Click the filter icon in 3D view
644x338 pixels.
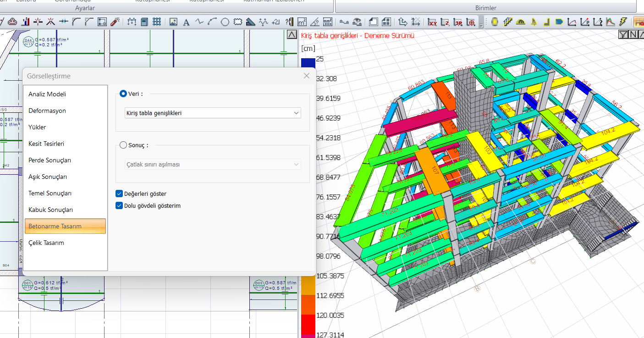[x=623, y=34]
